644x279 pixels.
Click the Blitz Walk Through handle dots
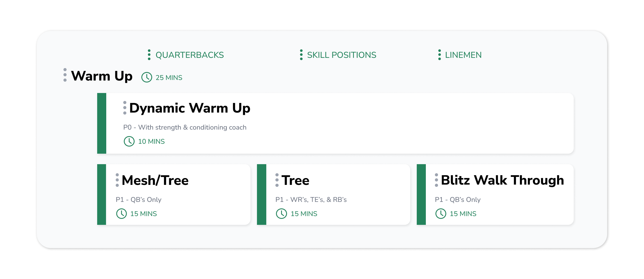click(x=437, y=180)
